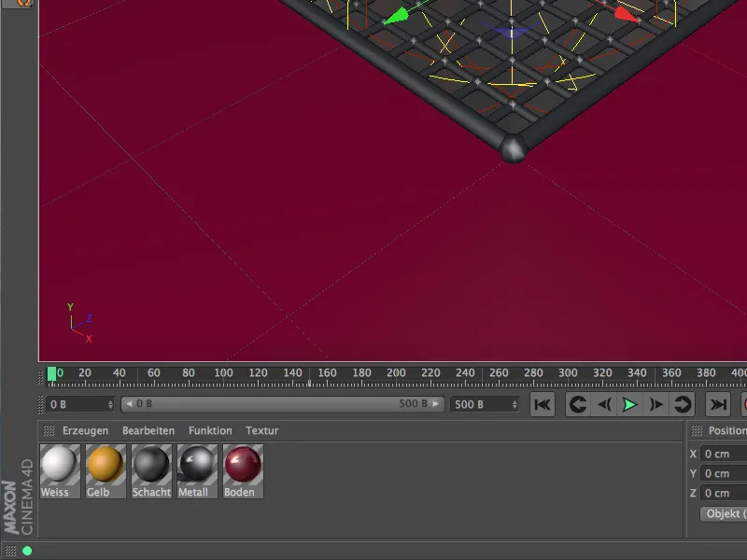Viewport: 747px width, 560px height.
Task: Click the Go-to-next-key arrow button
Action: coord(681,404)
